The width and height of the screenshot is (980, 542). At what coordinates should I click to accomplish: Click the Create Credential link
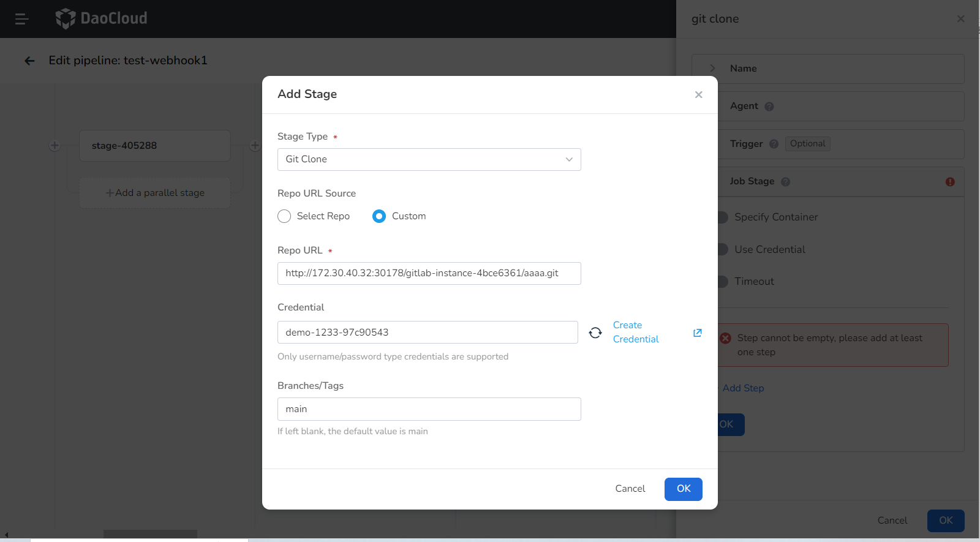[635, 332]
